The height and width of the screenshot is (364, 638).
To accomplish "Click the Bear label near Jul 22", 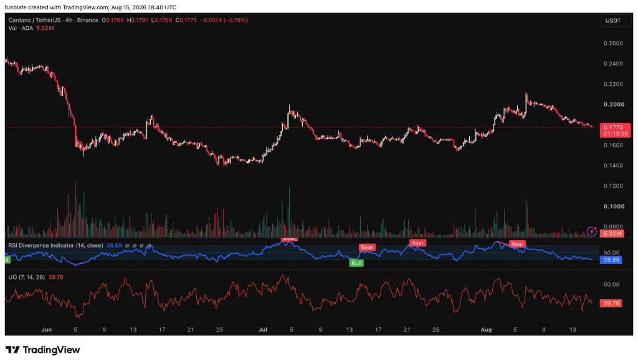I will pos(417,243).
